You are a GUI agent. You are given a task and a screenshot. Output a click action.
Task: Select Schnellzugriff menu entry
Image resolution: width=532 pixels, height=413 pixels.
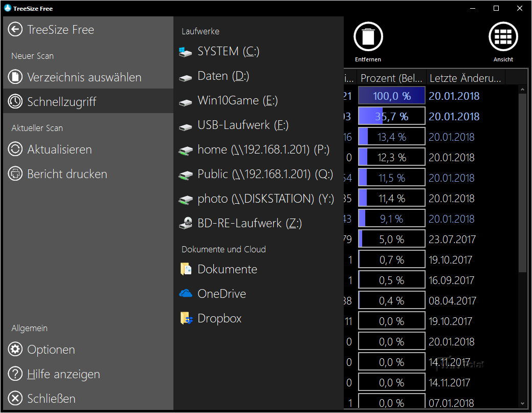pyautogui.click(x=88, y=101)
